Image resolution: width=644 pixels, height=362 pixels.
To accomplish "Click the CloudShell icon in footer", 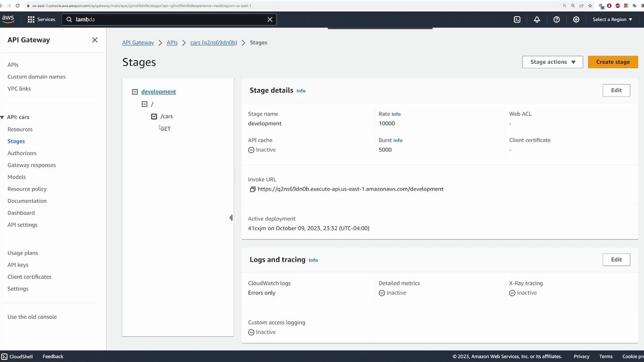I will 4,356.
